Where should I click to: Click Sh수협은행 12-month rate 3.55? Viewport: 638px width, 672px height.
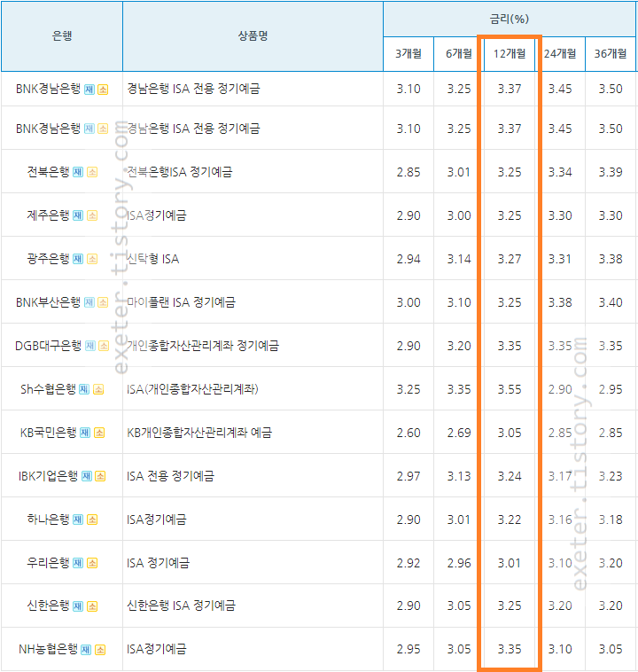point(510,389)
